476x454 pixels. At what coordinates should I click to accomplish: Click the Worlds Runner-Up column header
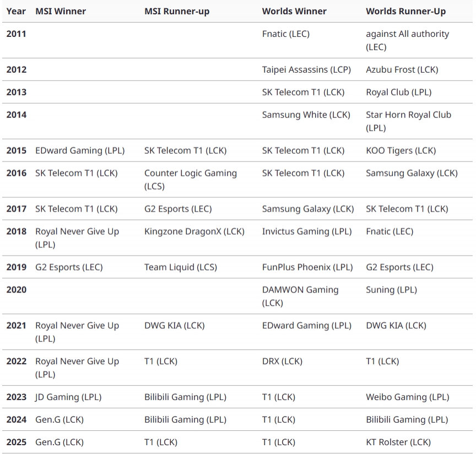coord(405,11)
